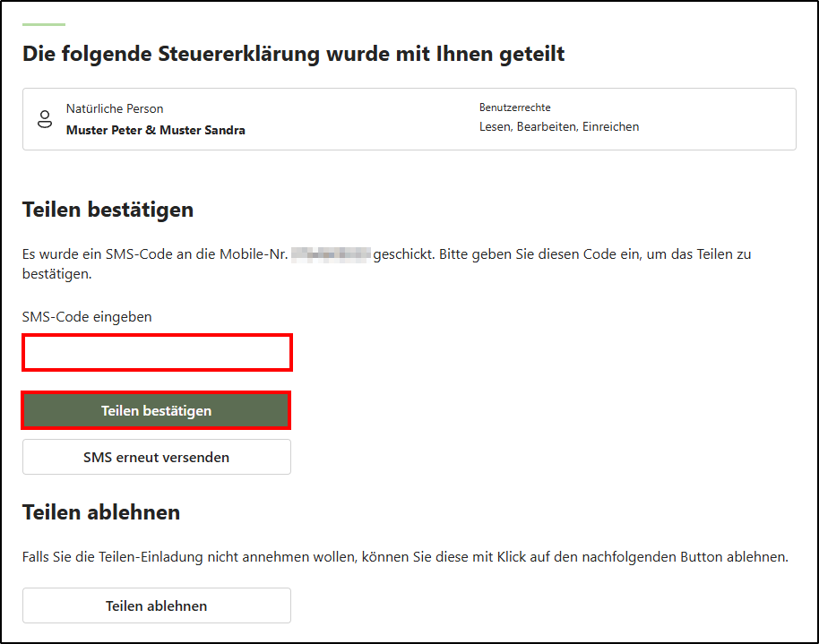
Task: Click the SMS-Code eingeben field label
Action: (x=87, y=317)
